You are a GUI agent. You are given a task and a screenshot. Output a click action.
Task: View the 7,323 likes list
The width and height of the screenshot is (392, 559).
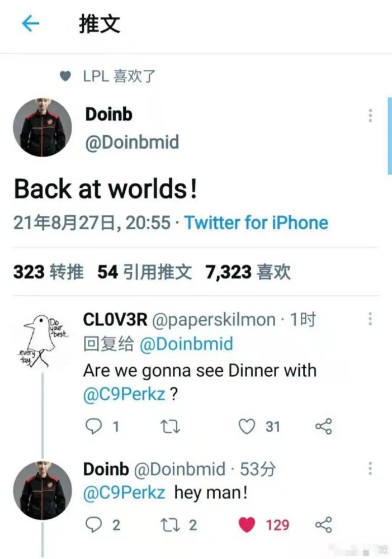pyautogui.click(x=248, y=272)
